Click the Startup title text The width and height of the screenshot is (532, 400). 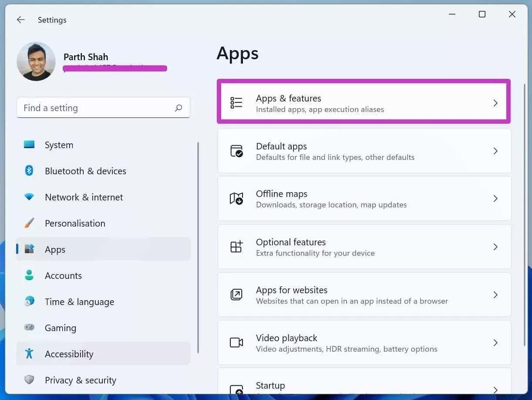point(270,386)
